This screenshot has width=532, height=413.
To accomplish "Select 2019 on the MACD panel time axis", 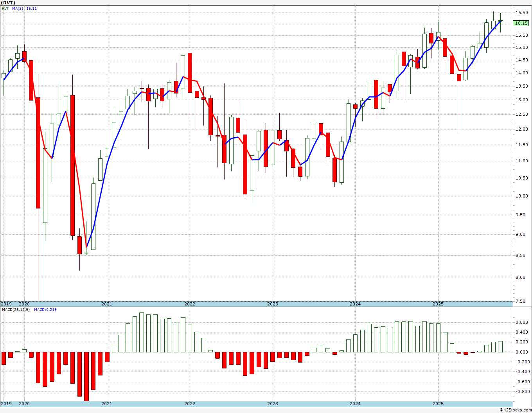I will pyautogui.click(x=6, y=404).
